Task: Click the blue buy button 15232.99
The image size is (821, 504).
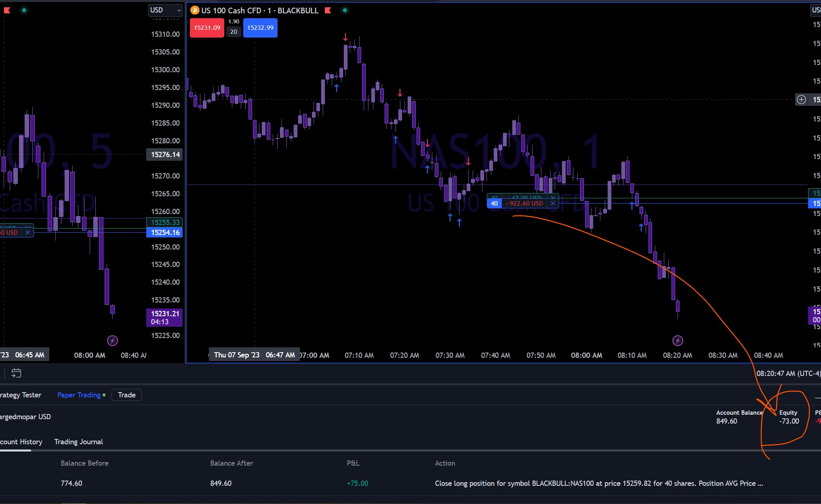Action: (260, 28)
